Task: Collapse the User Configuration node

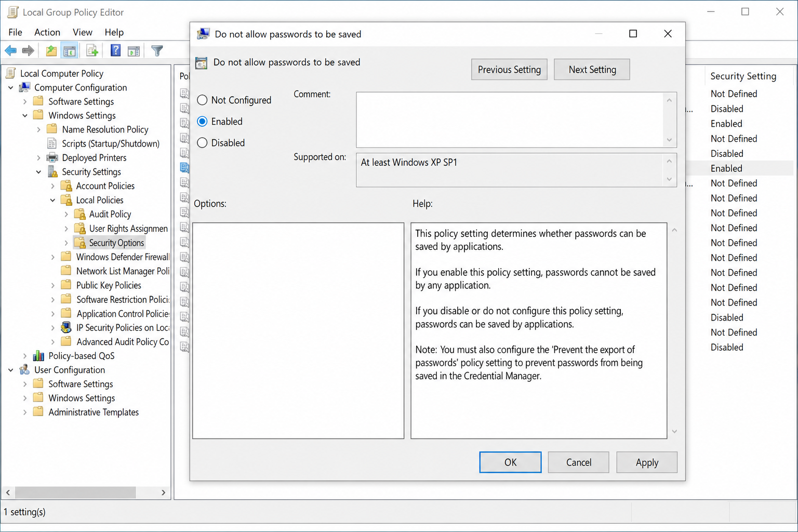Action: point(11,370)
